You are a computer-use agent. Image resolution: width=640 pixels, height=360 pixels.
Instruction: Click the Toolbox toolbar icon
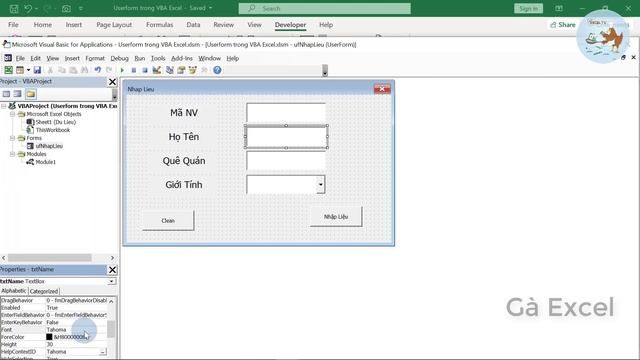pos(204,70)
